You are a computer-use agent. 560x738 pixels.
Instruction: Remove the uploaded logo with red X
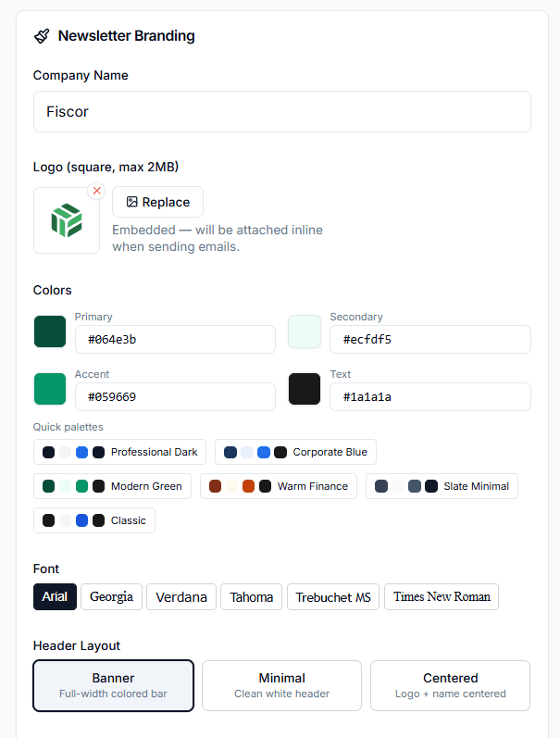pos(96,191)
